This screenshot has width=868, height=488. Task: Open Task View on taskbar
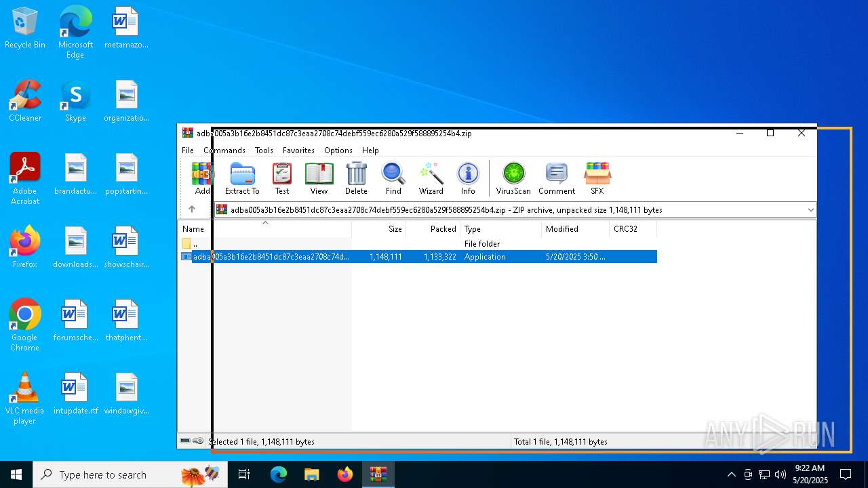(x=244, y=474)
